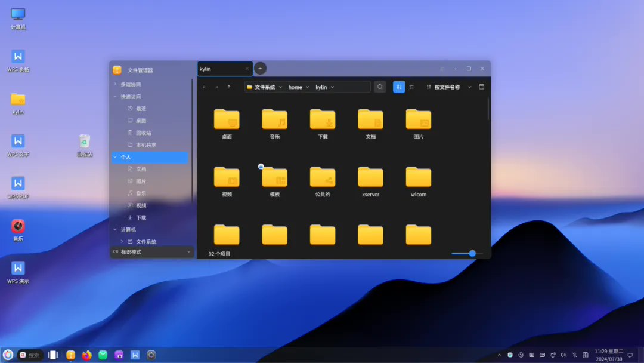Adjust the icon zoom slider
The image size is (644, 363).
click(x=472, y=254)
